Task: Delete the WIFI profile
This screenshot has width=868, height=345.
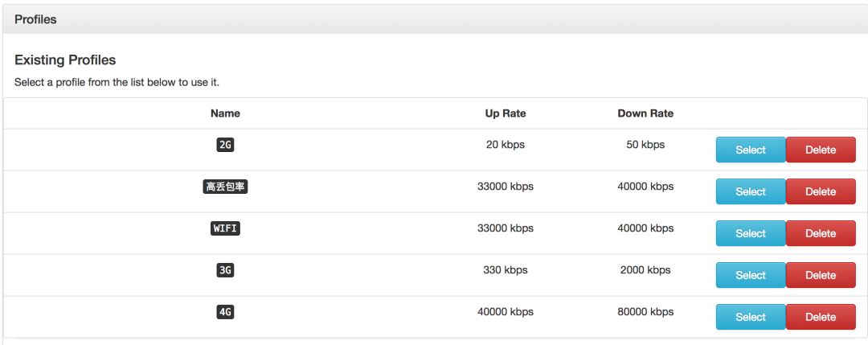Action: (x=820, y=233)
